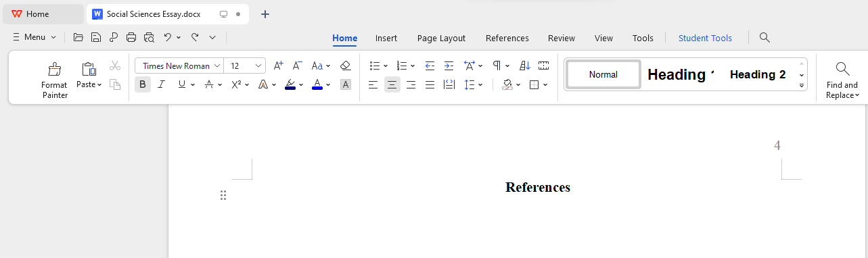Viewport: 868px width, 258px height.
Task: Click the Format Painter tool
Action: [54, 80]
